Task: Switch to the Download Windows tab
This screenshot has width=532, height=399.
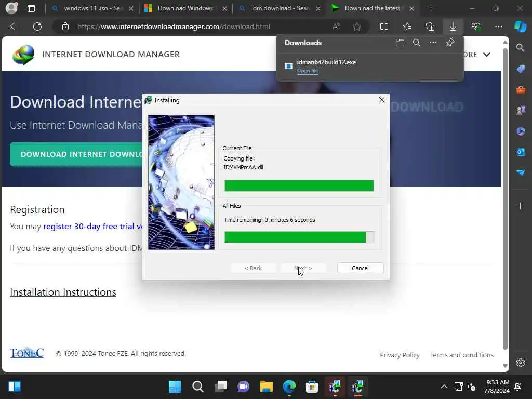Action: coord(185,8)
